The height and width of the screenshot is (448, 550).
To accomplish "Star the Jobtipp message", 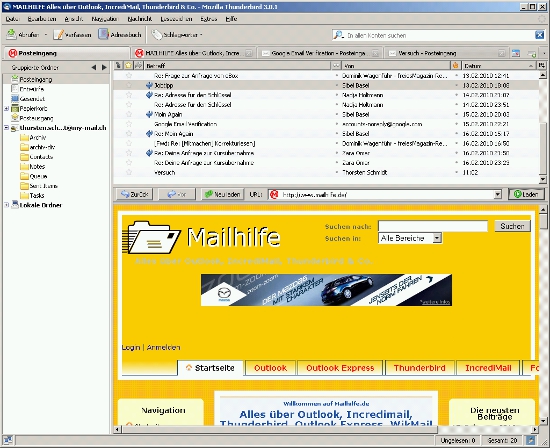I will pos(129,85).
